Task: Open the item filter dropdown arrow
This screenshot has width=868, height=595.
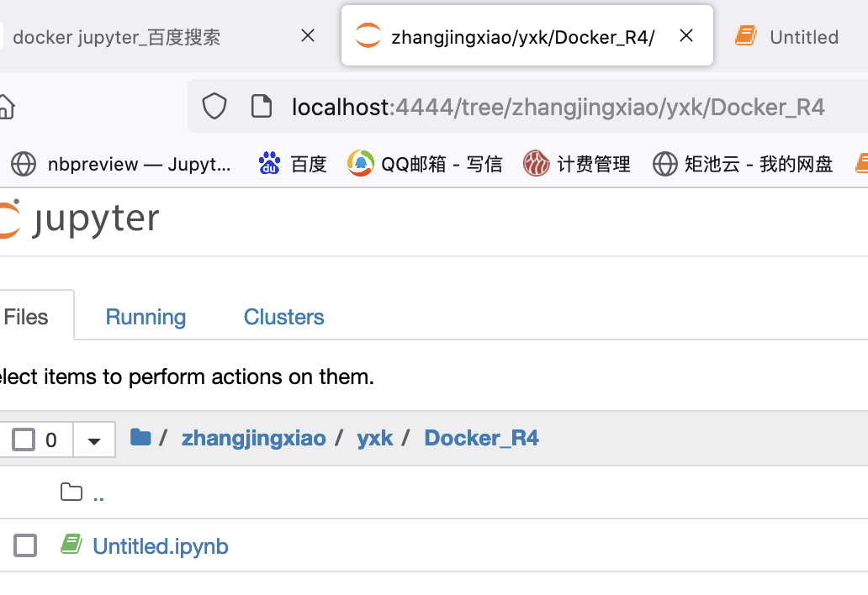Action: (x=93, y=439)
